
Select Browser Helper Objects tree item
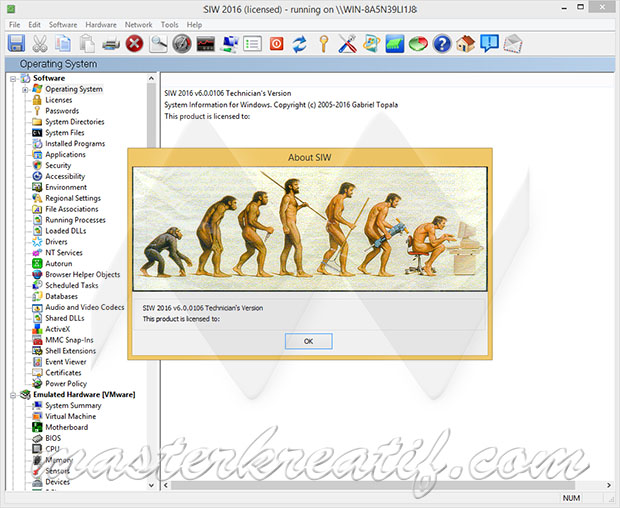click(83, 274)
